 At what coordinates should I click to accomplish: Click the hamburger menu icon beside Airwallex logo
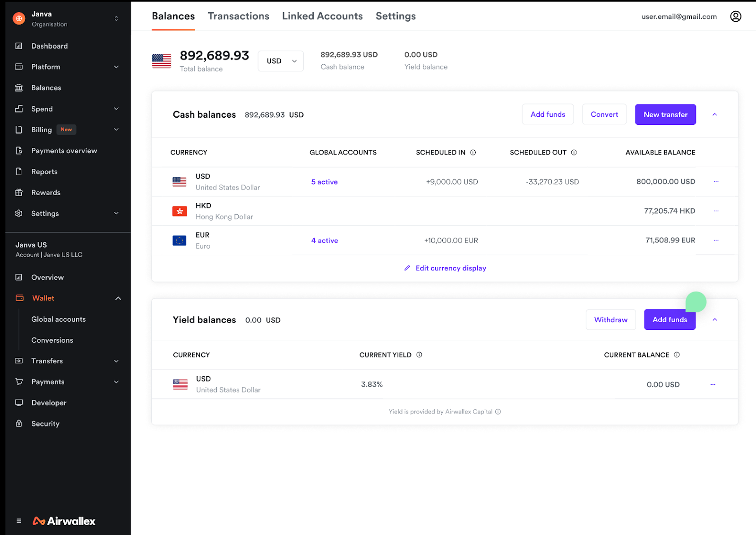click(x=19, y=521)
